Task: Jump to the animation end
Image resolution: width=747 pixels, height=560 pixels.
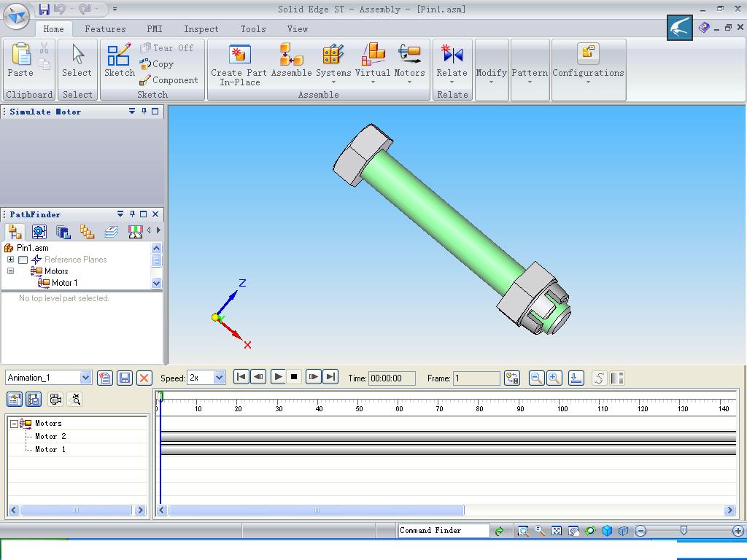Action: 330,377
